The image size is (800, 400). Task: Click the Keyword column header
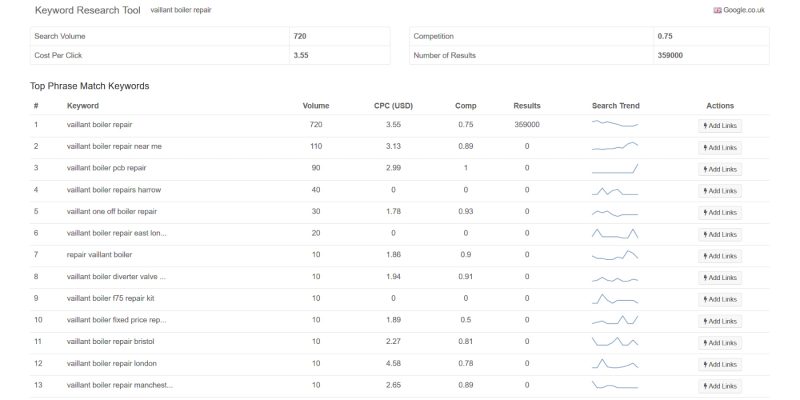tap(83, 105)
